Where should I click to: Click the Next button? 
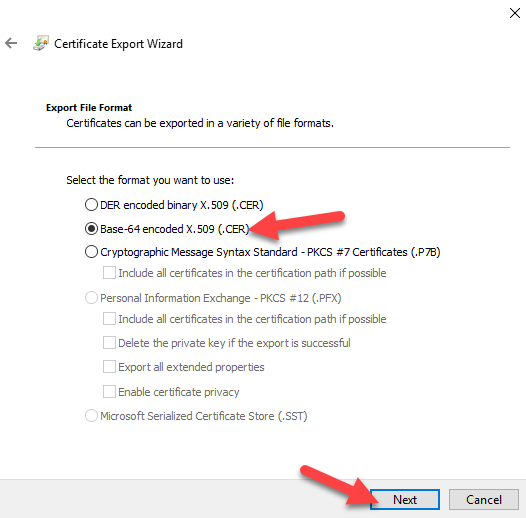click(405, 500)
